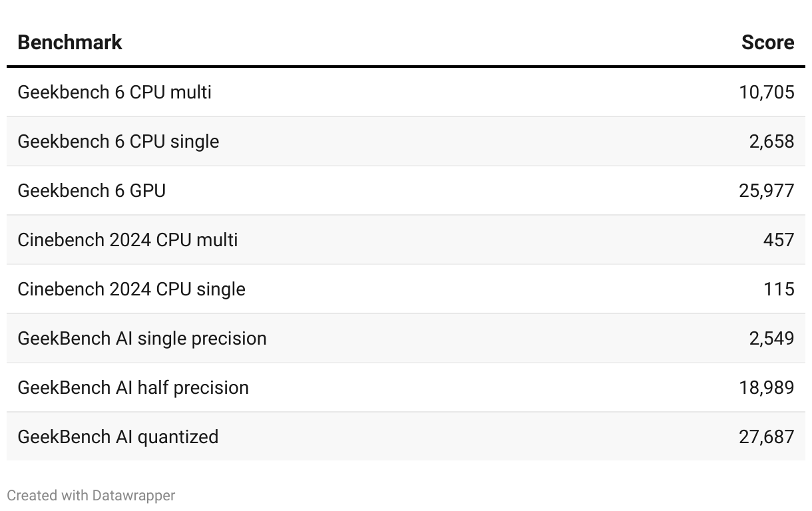Viewport: 812px width, 511px height.
Task: Select the Cinebench 2024 CPU single label
Action: pos(131,289)
